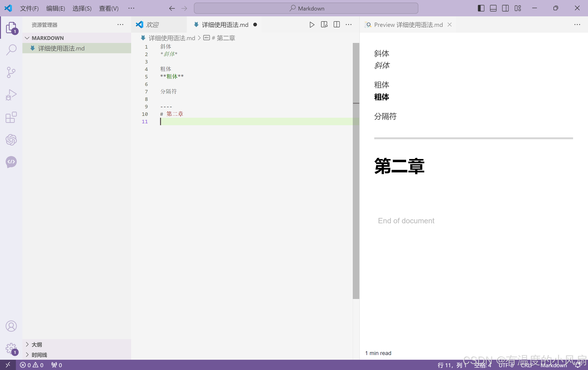588x370 pixels.
Task: Open the Extensions view
Action: 11,117
